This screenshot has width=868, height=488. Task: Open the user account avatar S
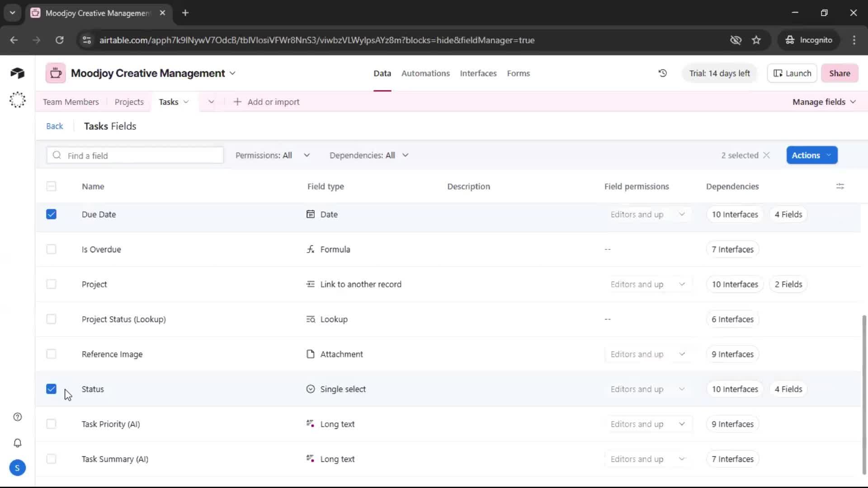coord(17,468)
